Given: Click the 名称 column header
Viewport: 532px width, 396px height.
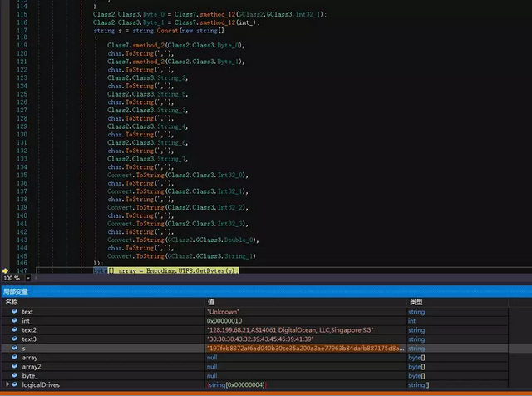Looking at the screenshot, I should click(12, 302).
